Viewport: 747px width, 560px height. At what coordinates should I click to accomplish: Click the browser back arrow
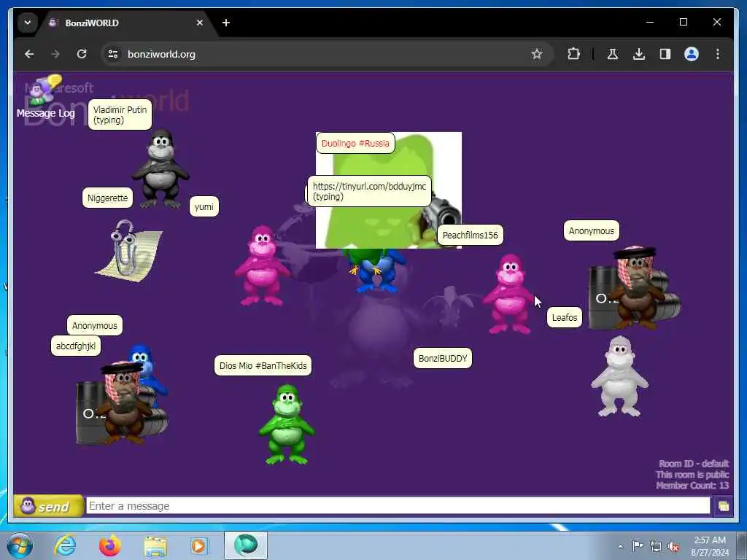tap(29, 54)
